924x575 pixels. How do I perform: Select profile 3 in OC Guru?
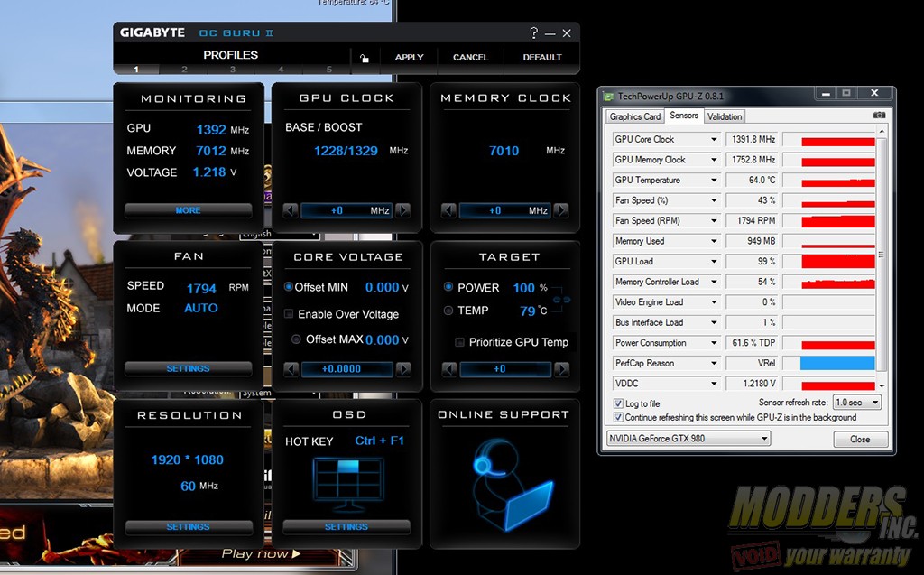tap(233, 70)
